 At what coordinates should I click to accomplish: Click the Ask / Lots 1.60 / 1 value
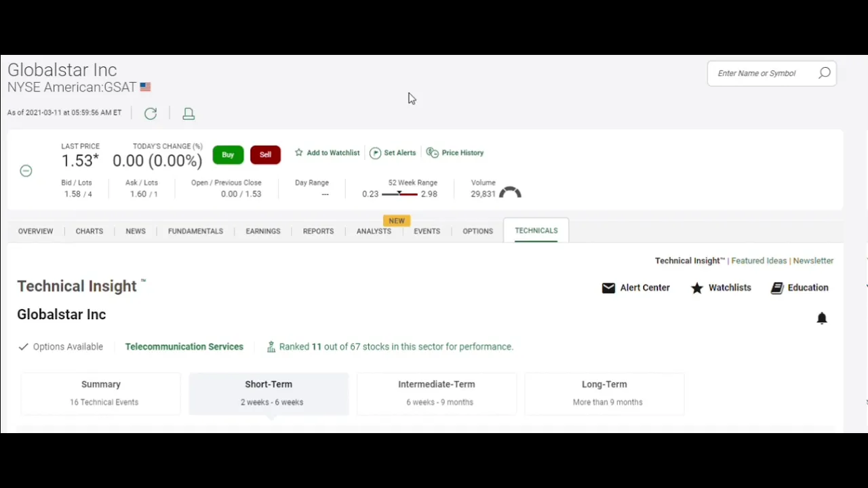tap(143, 194)
